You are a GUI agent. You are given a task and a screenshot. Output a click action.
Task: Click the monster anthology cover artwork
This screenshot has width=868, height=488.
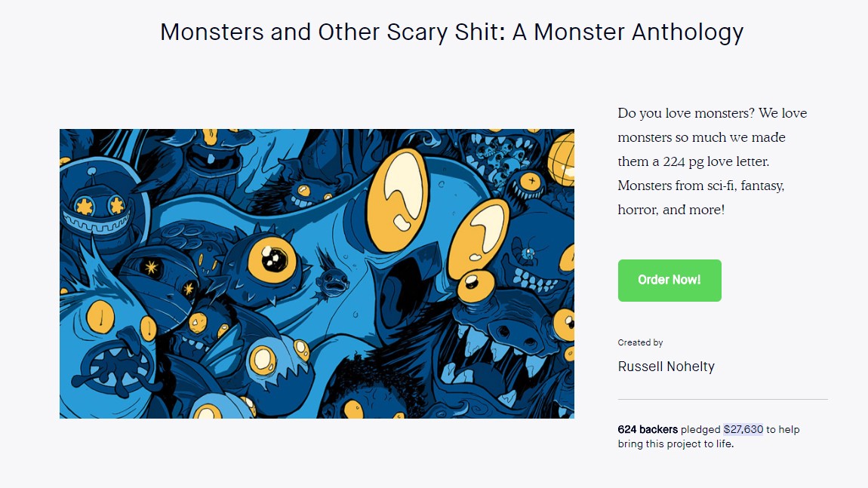317,273
